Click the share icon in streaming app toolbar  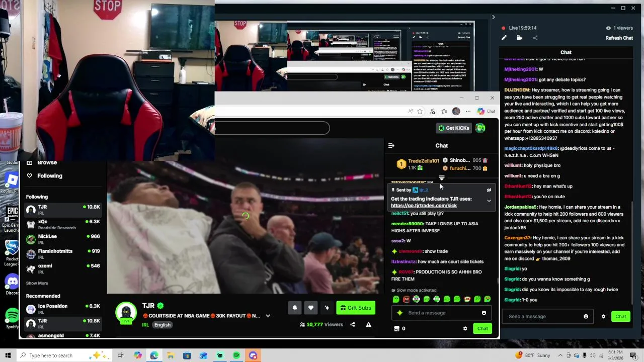coord(535,38)
